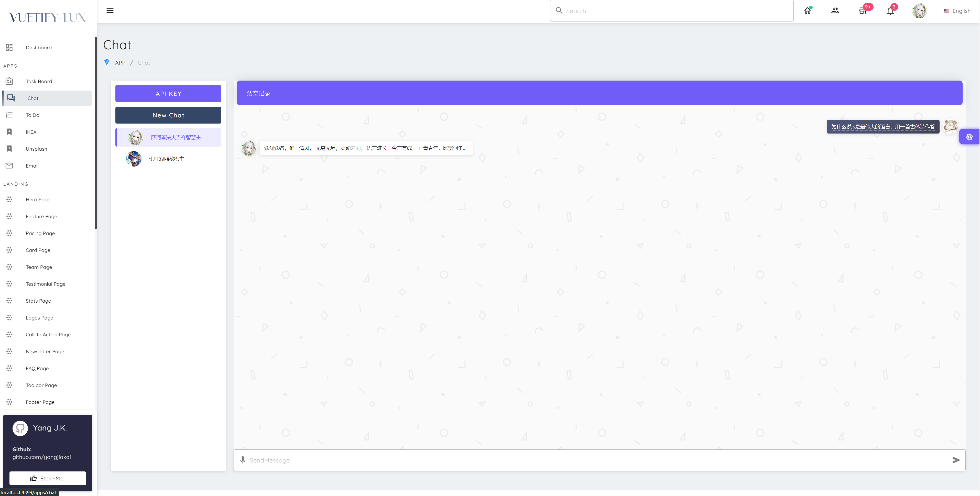Toggle the hamburger navigation menu
This screenshot has height=496, width=980.
click(x=110, y=11)
